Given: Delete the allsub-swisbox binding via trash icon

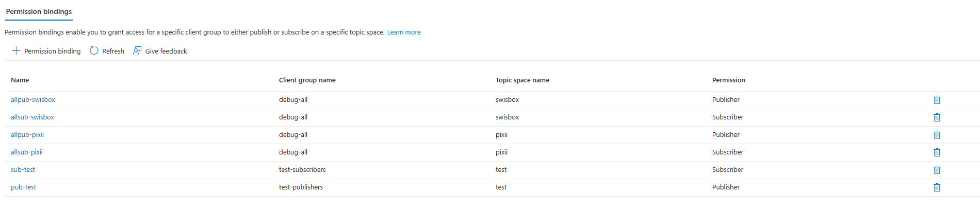Looking at the screenshot, I should [x=937, y=117].
